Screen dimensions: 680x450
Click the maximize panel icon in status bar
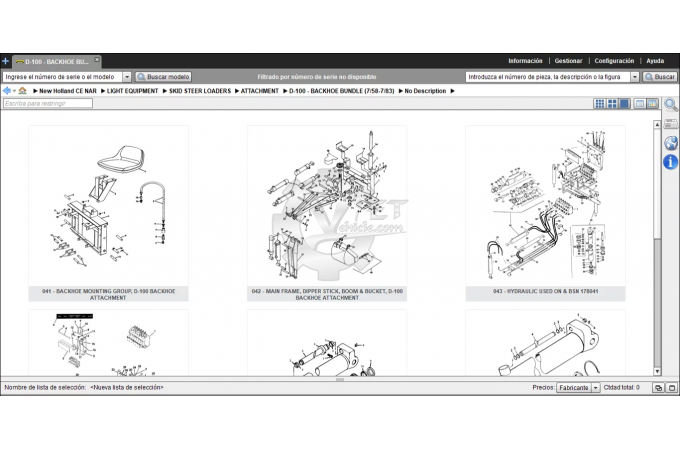tap(671, 388)
